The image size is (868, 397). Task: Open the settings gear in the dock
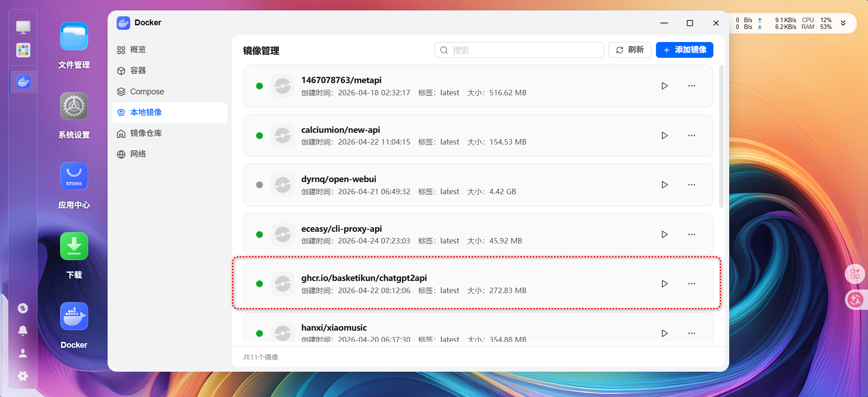tap(23, 376)
